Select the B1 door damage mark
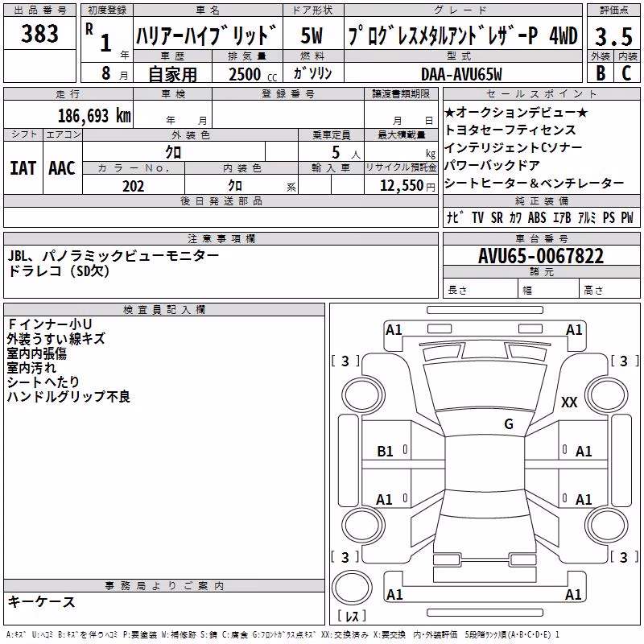The height and width of the screenshot is (644, 644). (385, 452)
